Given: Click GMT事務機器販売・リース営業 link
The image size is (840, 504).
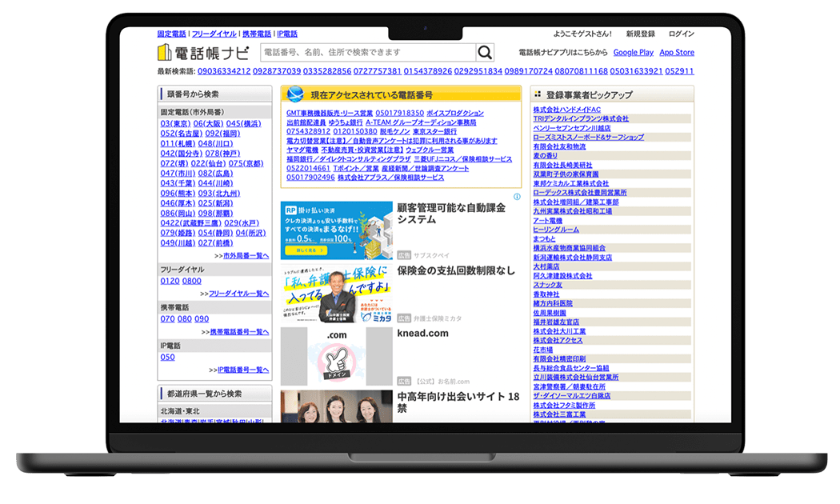Looking at the screenshot, I should click(330, 114).
